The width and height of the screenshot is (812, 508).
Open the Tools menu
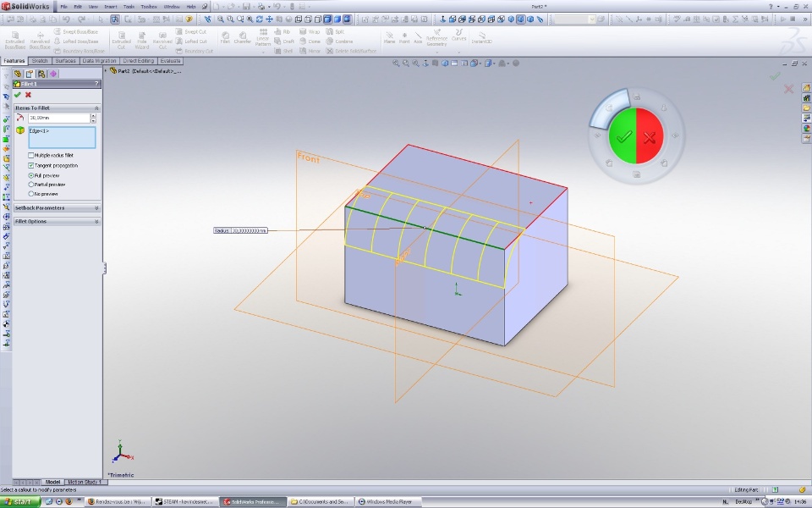coord(129,7)
